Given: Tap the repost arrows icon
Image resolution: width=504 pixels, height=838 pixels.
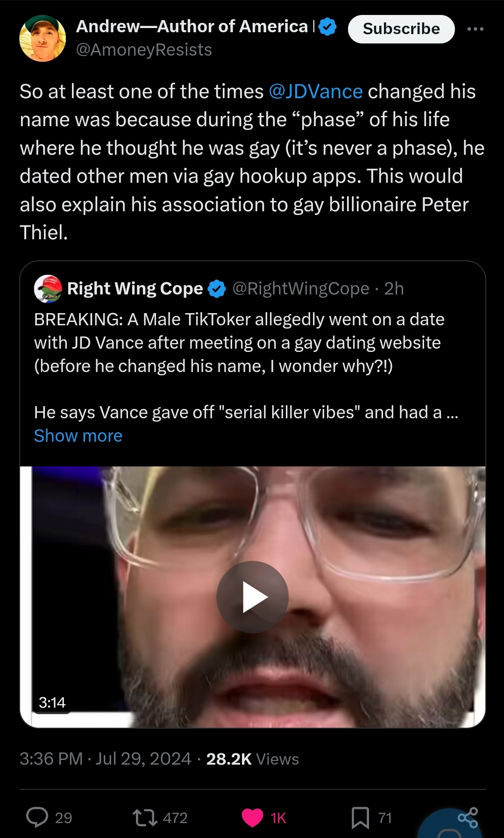Looking at the screenshot, I should (x=145, y=817).
